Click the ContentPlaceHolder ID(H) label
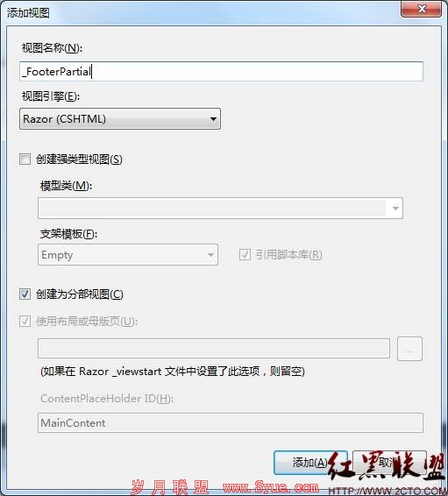The height and width of the screenshot is (496, 448). pyautogui.click(x=107, y=399)
